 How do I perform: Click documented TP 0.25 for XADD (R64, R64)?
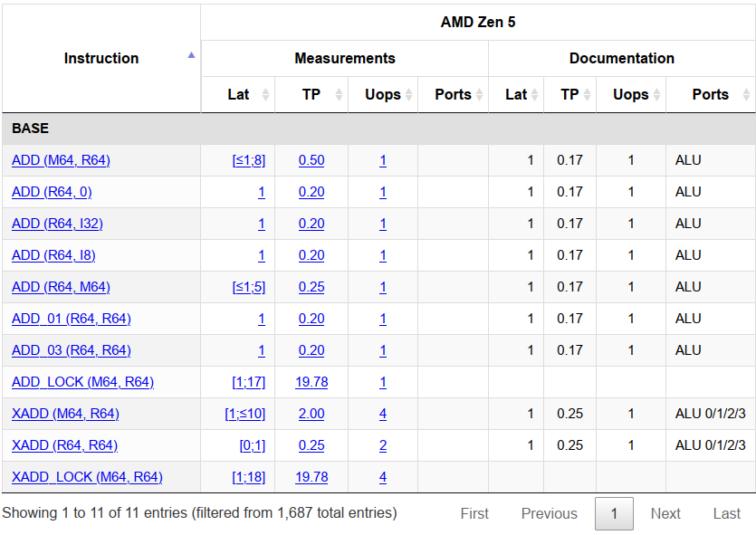tap(569, 445)
